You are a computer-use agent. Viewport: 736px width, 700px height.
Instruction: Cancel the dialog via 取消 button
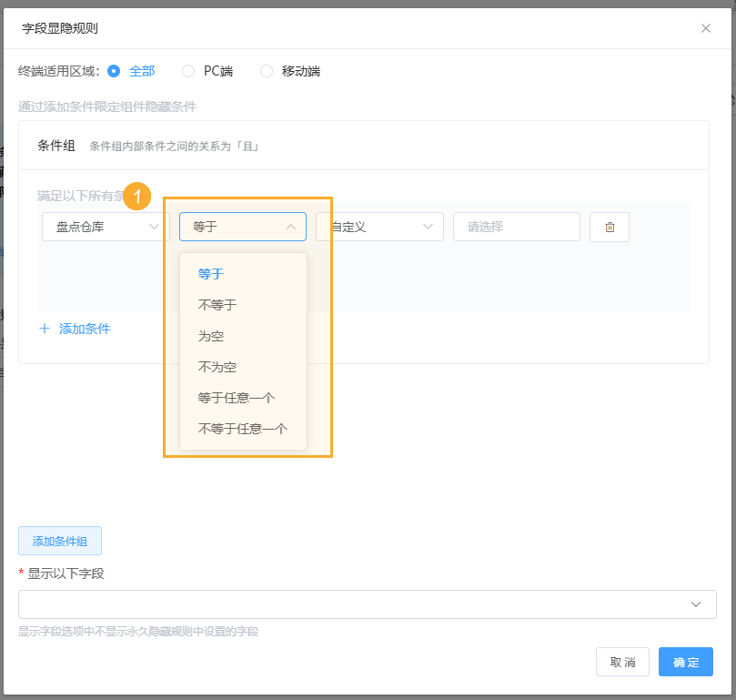coord(622,662)
